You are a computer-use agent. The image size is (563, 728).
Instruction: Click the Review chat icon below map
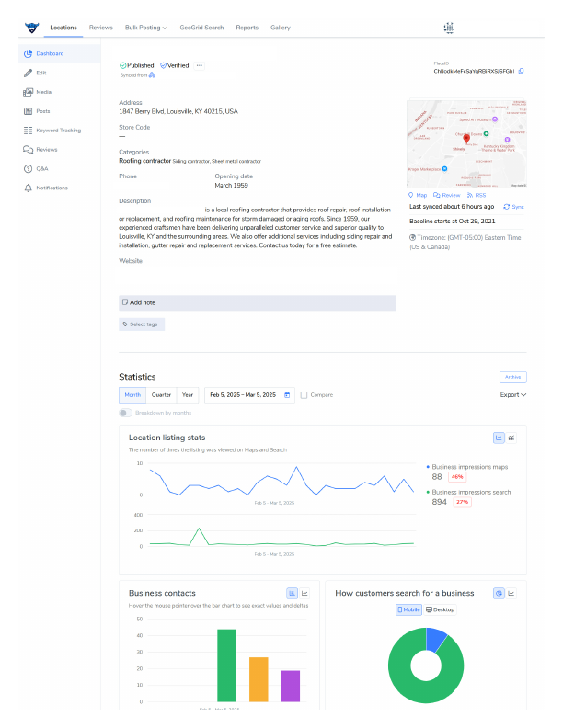click(436, 195)
